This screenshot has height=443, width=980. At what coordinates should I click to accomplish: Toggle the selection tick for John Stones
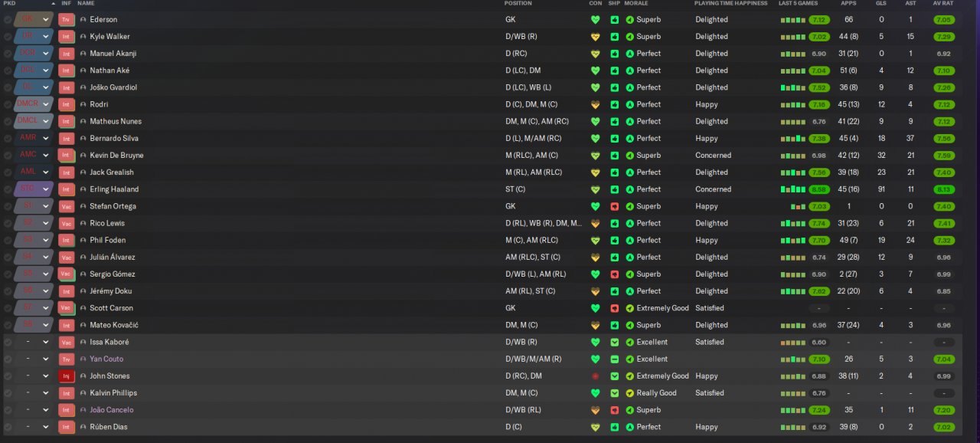coord(8,376)
